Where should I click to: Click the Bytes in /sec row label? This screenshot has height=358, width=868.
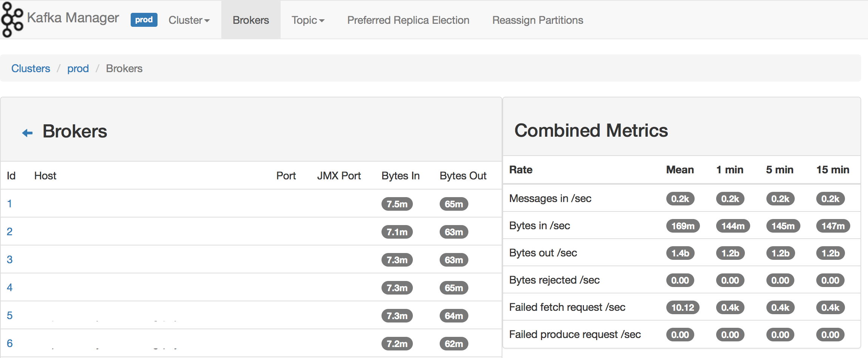pyautogui.click(x=540, y=225)
